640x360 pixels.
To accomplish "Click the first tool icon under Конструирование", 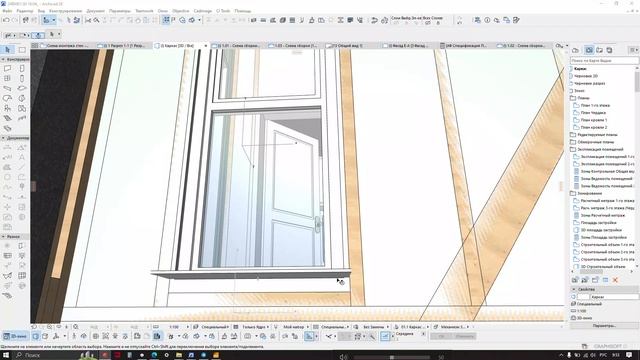I will [7, 68].
